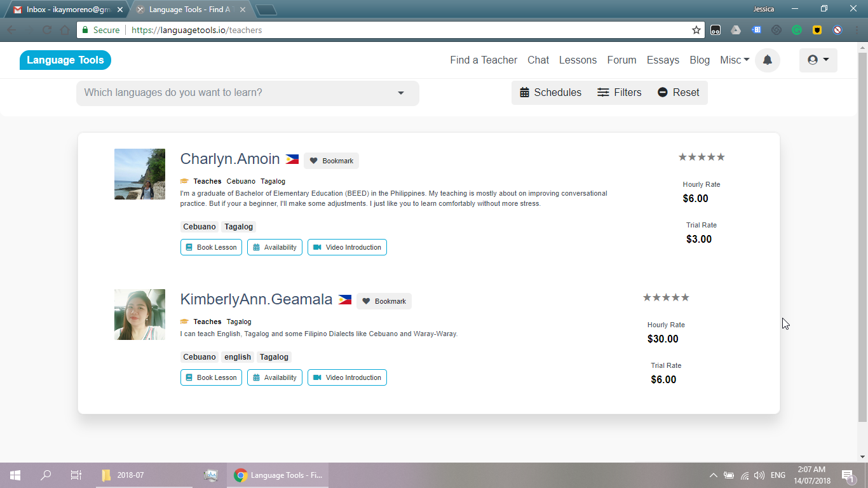
Task: Book a lesson with Charlyn.Amoin
Action: tap(211, 247)
